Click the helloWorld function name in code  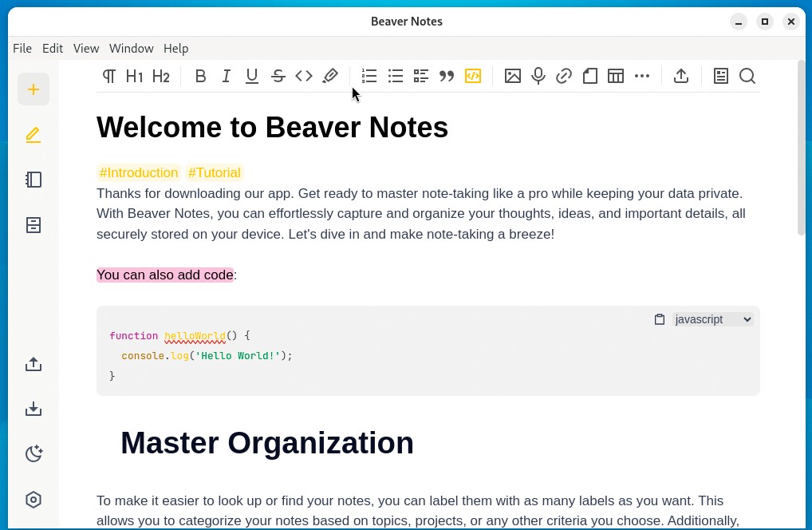(195, 336)
